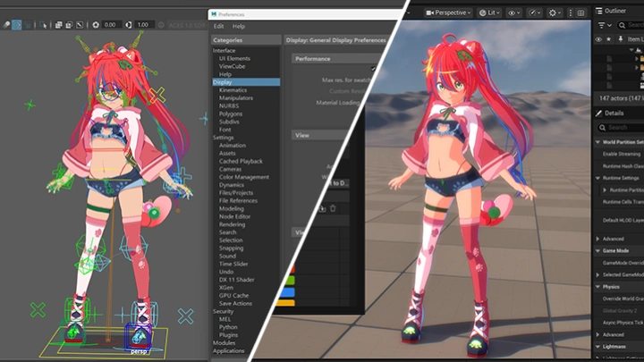644x362 pixels.
Task: Select the Display category
Action: 246,82
